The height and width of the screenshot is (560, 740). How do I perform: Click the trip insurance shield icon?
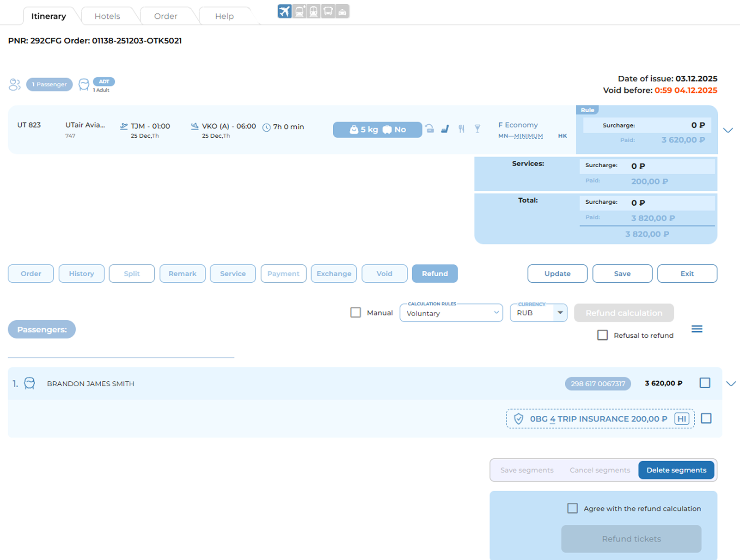pyautogui.click(x=519, y=419)
